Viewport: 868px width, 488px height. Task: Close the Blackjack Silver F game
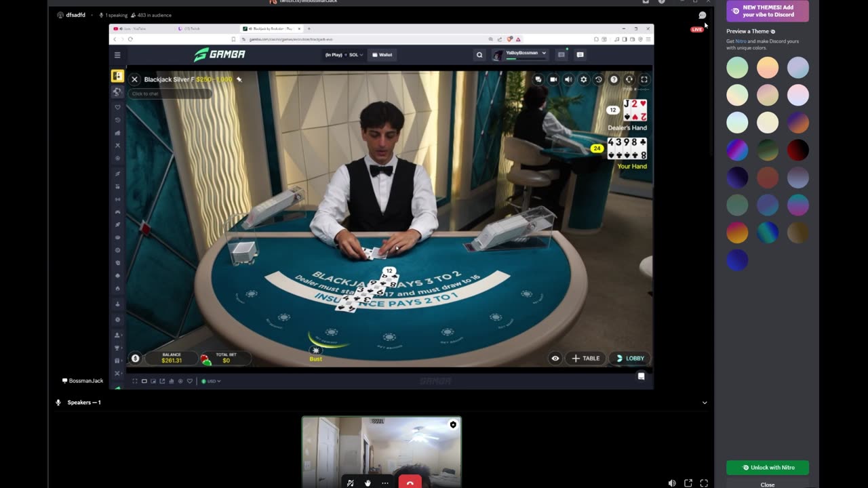[x=134, y=79]
